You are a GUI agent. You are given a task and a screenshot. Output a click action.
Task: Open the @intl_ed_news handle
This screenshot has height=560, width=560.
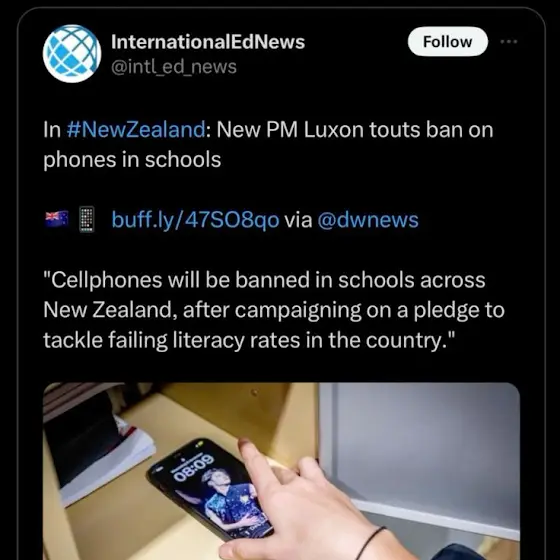click(x=174, y=67)
